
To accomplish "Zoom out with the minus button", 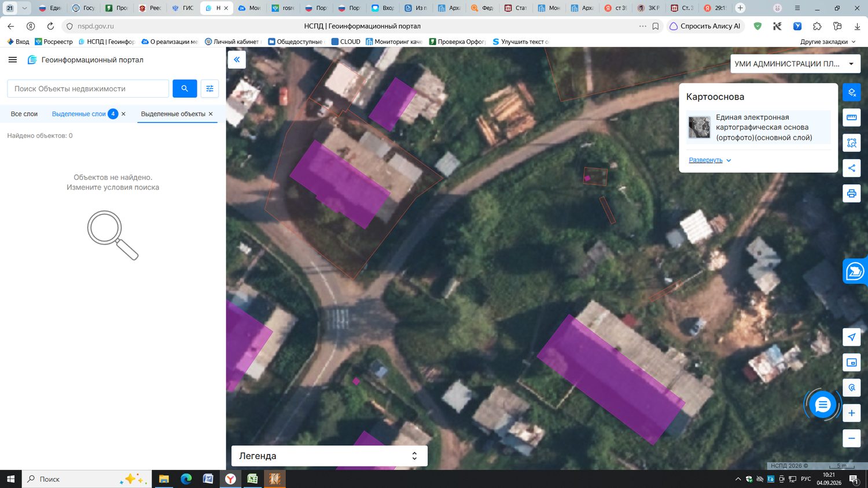I will 851,438.
